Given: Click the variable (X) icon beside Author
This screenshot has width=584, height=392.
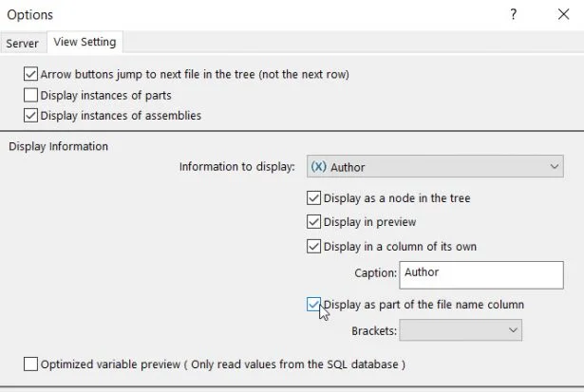Looking at the screenshot, I should click(319, 167).
